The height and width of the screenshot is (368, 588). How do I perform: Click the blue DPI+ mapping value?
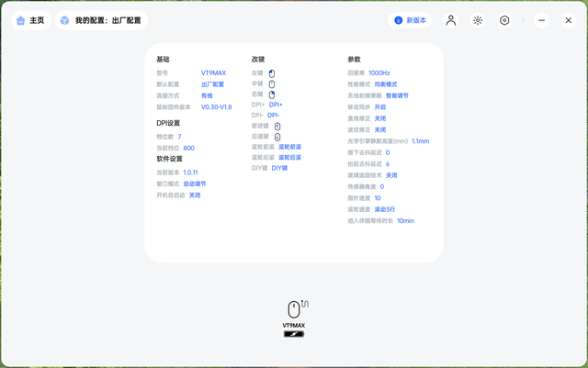(x=276, y=105)
